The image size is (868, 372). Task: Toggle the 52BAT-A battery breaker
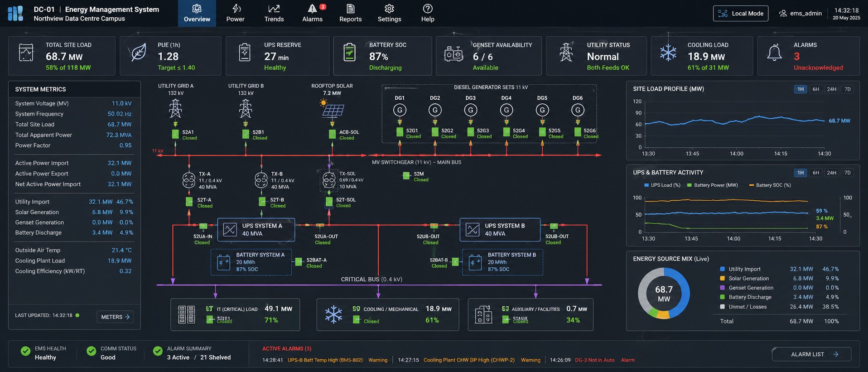[299, 262]
